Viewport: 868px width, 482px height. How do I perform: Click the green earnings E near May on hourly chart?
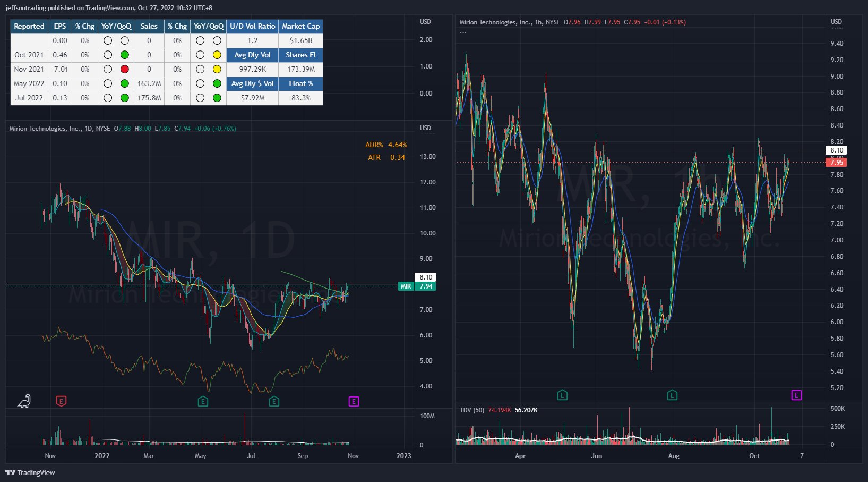562,395
